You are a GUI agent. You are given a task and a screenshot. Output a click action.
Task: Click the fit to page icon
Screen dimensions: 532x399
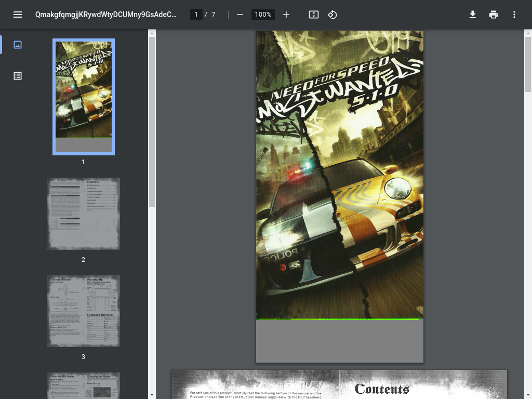pos(314,15)
